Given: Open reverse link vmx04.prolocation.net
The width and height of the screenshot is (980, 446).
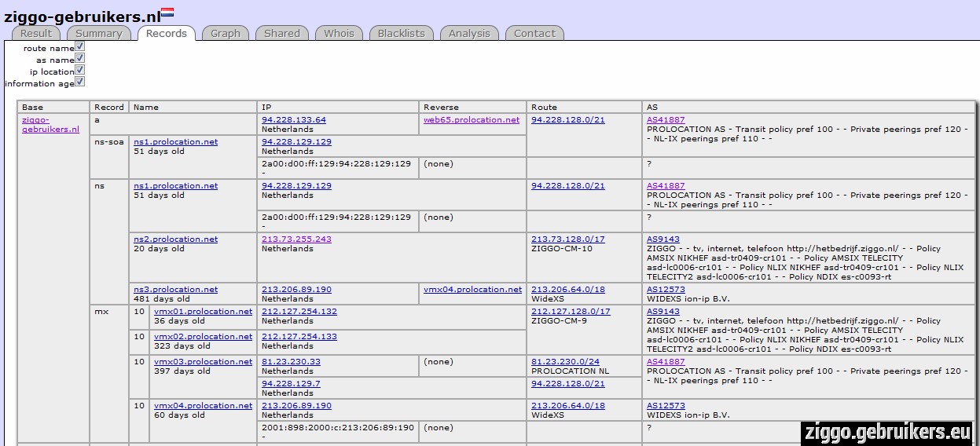Looking at the screenshot, I should (472, 289).
